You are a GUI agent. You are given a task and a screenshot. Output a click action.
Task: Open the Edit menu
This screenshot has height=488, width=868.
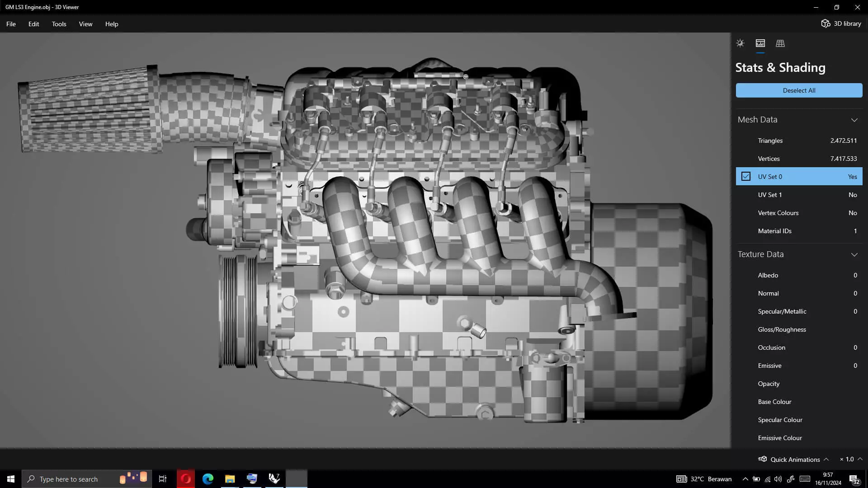pos(33,24)
